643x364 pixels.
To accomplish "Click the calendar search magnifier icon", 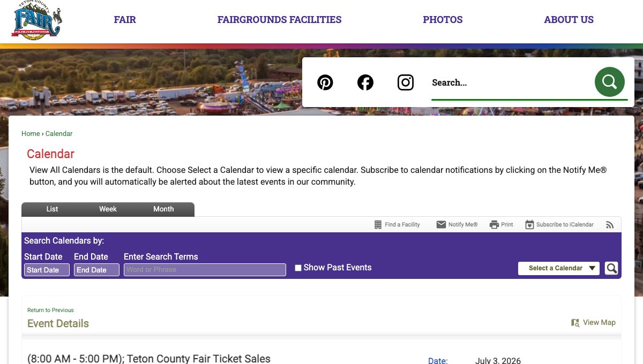I will pyautogui.click(x=611, y=268).
